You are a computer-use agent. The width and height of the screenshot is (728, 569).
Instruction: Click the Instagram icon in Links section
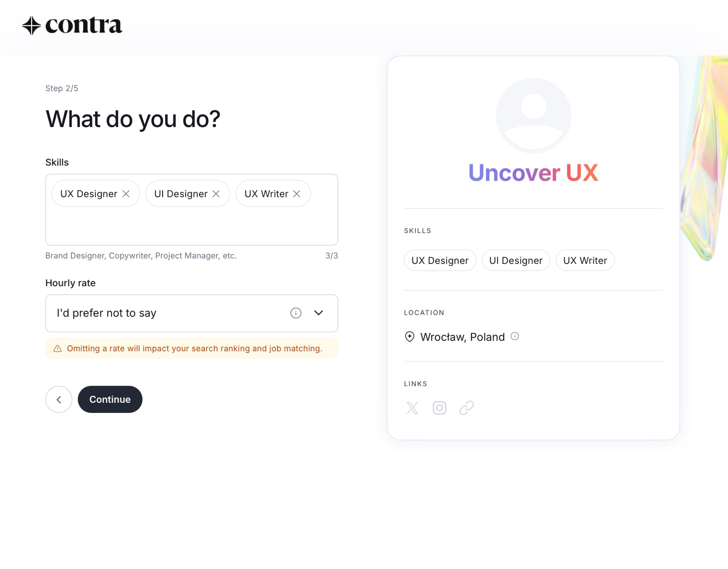coord(439,408)
